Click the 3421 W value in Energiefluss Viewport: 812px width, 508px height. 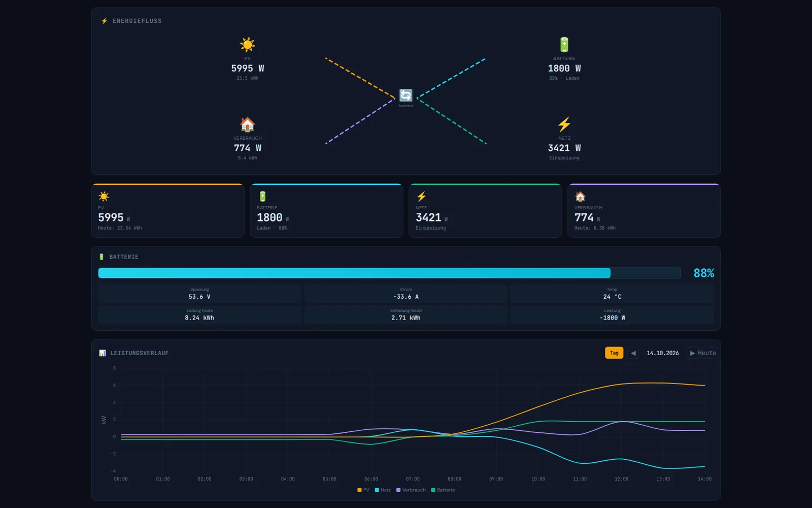pyautogui.click(x=564, y=148)
